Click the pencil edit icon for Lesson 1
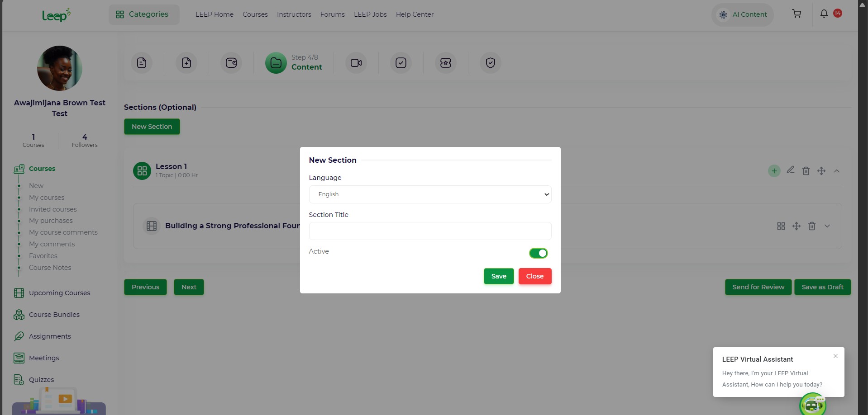This screenshot has height=415, width=868. [790, 170]
